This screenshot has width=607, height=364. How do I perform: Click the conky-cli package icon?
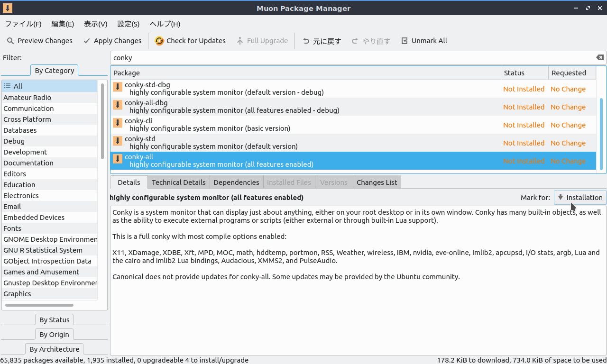pyautogui.click(x=118, y=123)
